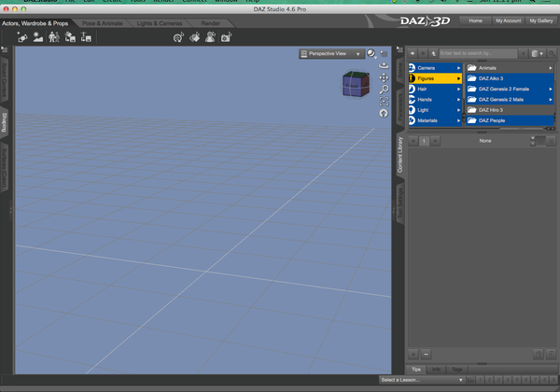Open the Tips tab

point(416,370)
